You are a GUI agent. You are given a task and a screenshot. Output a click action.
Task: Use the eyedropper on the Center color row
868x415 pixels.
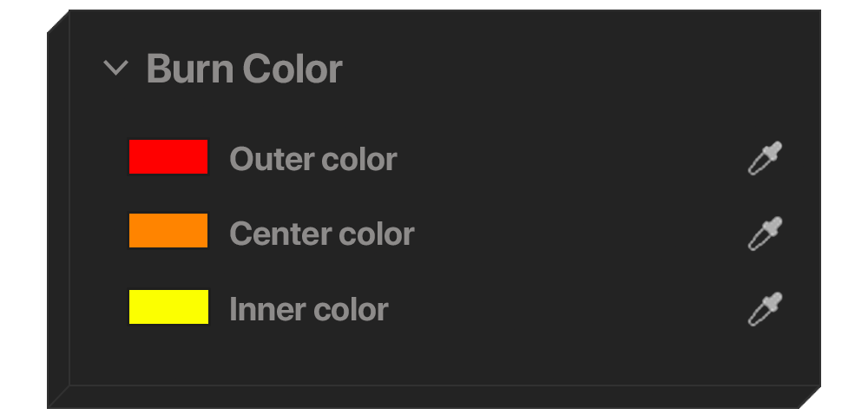tap(765, 234)
